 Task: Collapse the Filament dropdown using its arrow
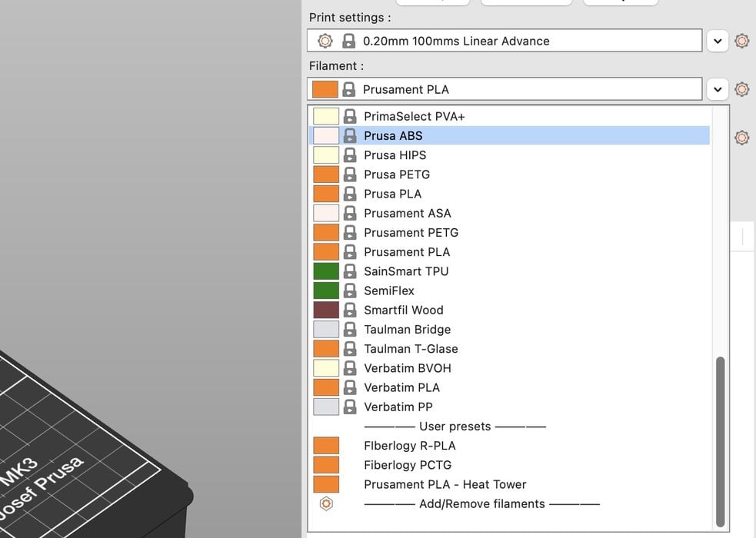tap(717, 89)
